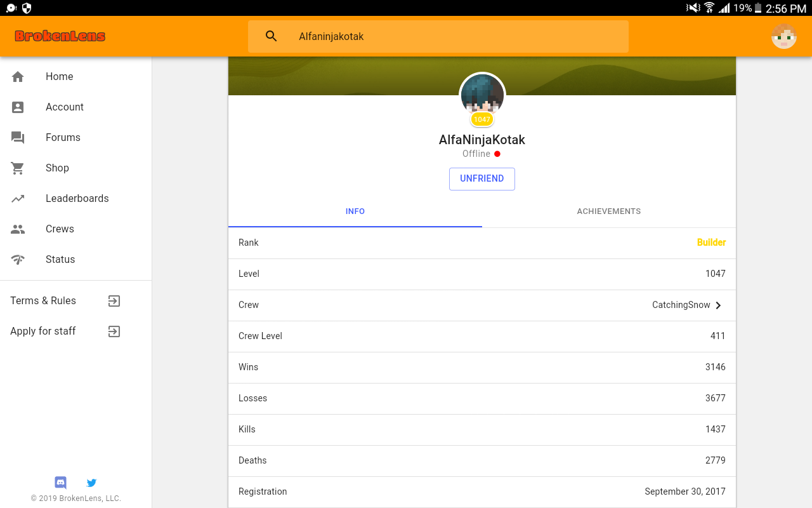The height and width of the screenshot is (508, 812).
Task: Click the exit icon beside Apply for staff
Action: pos(114,331)
